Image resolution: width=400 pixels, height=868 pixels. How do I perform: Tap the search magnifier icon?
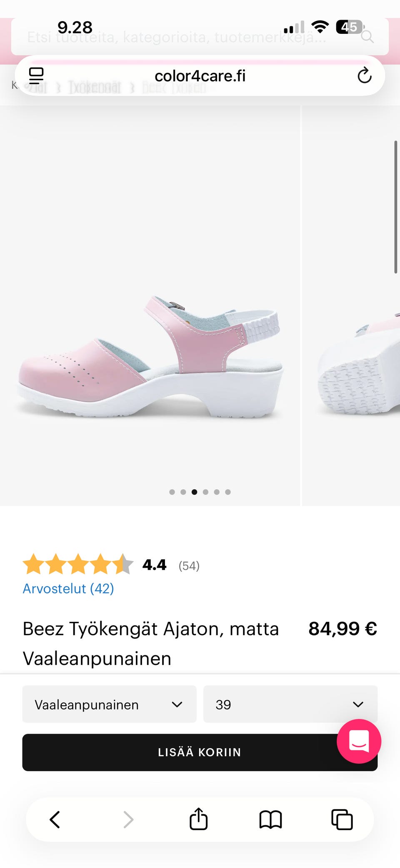tap(367, 37)
